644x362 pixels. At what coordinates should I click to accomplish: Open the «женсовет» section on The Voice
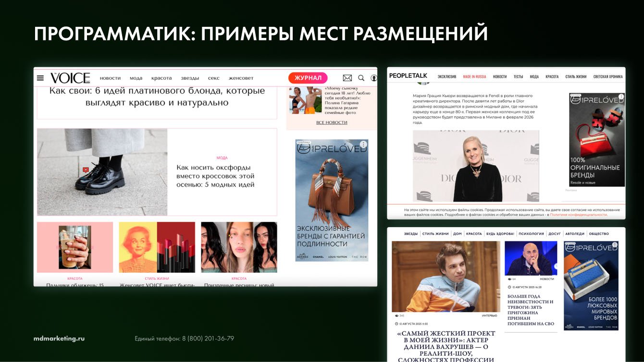pyautogui.click(x=241, y=78)
